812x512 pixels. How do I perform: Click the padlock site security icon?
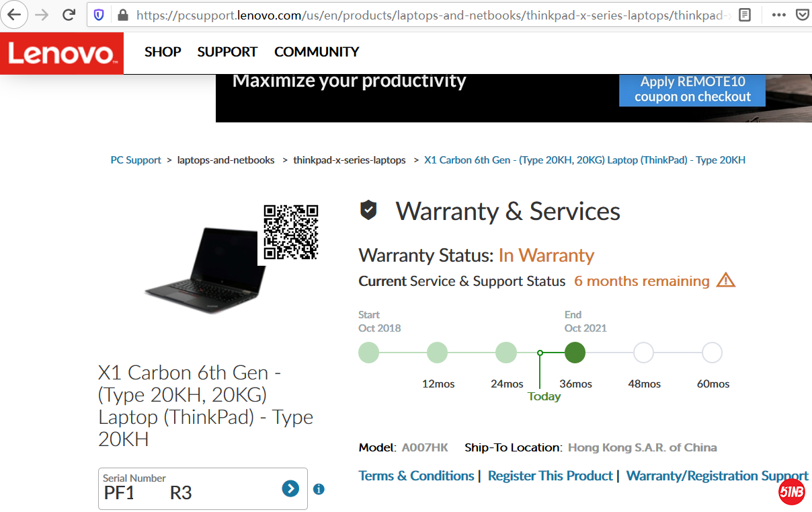[x=122, y=15]
